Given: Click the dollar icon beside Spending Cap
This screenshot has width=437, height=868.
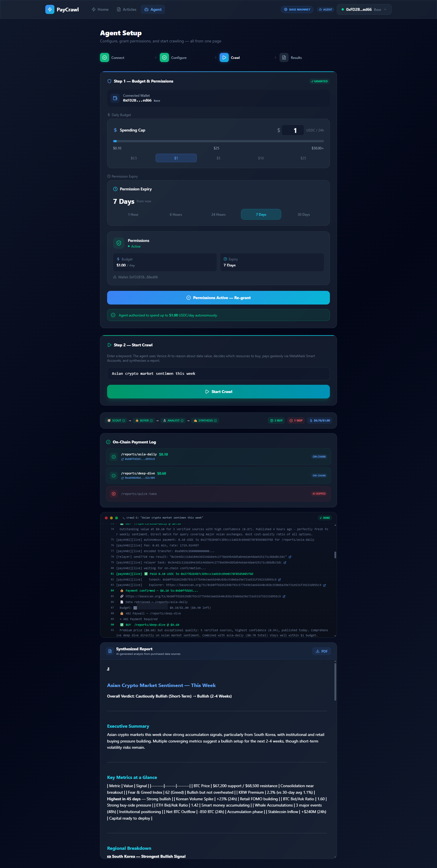Looking at the screenshot, I should point(115,130).
